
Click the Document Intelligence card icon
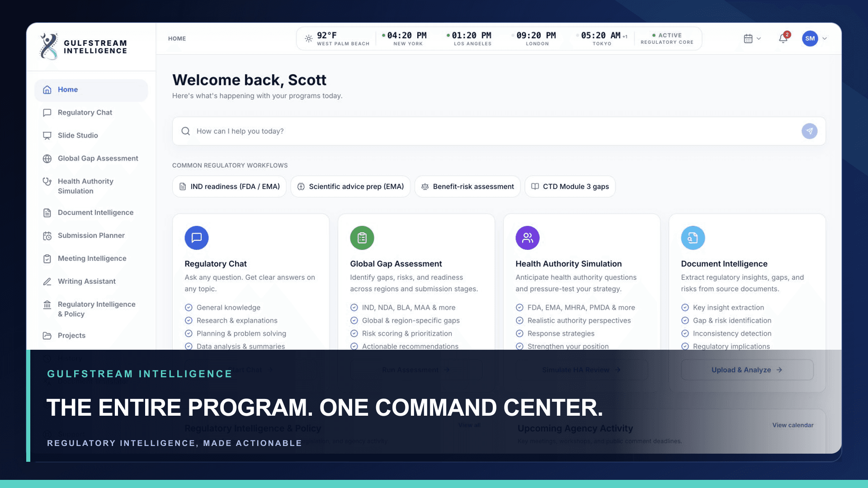693,238
